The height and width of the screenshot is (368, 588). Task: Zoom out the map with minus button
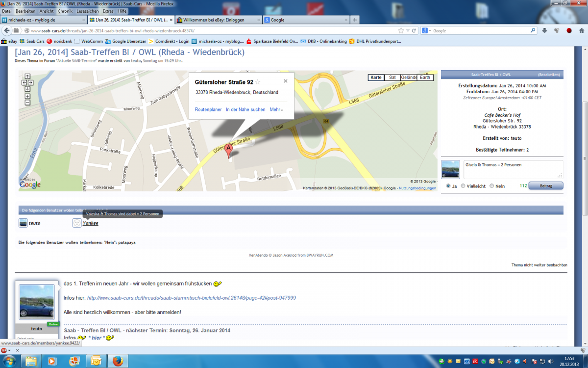coord(27,103)
